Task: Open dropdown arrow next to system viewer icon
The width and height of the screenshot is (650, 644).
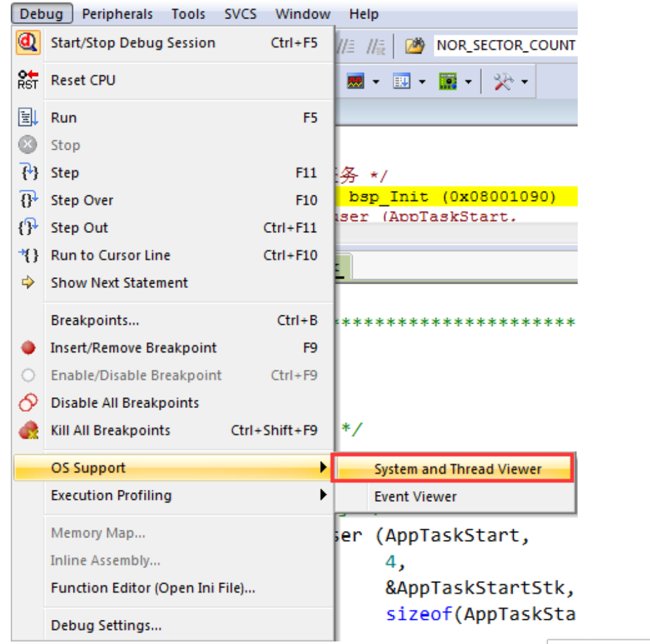Action: coord(469,82)
